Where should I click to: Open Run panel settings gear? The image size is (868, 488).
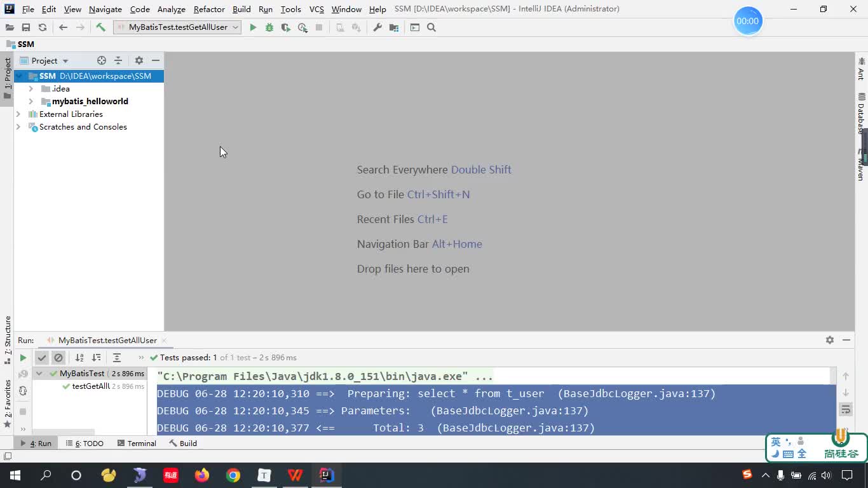830,340
